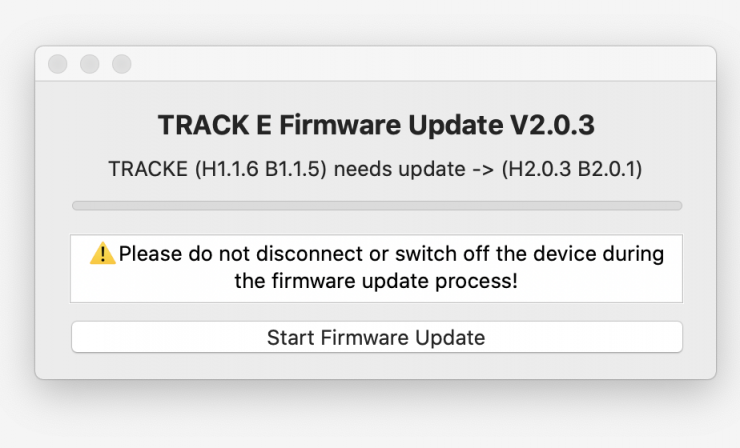Viewport: 740px width, 448px height.
Task: Click the yellow warning triangle icon
Action: click(102, 254)
